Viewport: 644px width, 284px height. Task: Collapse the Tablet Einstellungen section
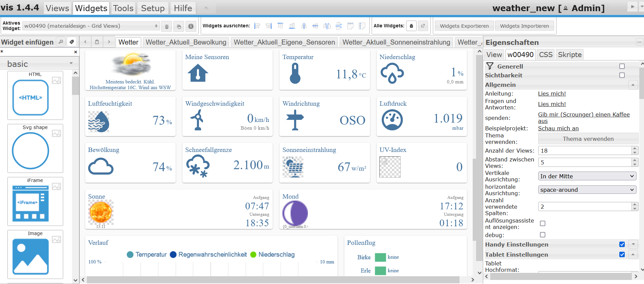[633, 254]
